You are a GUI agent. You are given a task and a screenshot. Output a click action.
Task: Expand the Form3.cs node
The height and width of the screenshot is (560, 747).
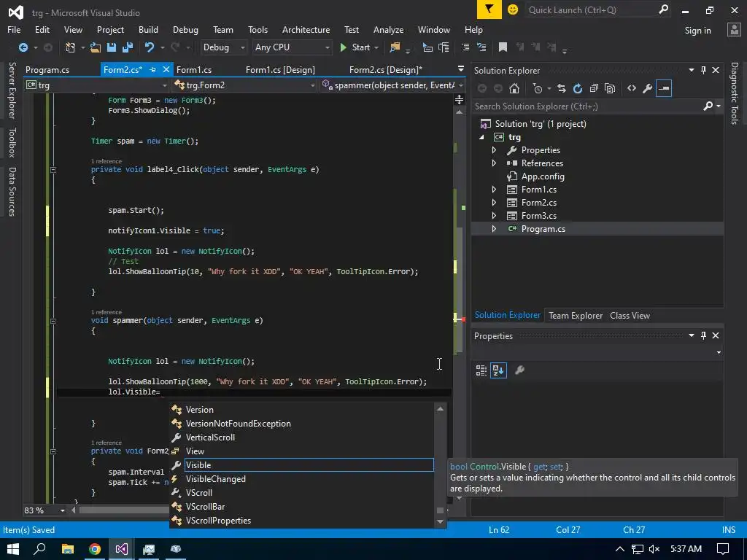point(494,216)
